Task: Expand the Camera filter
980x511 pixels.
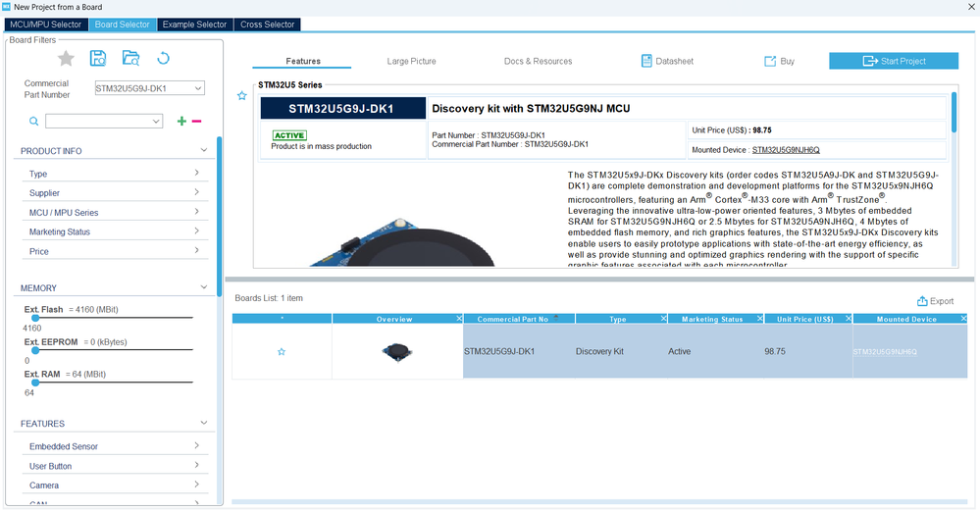Action: click(x=197, y=485)
